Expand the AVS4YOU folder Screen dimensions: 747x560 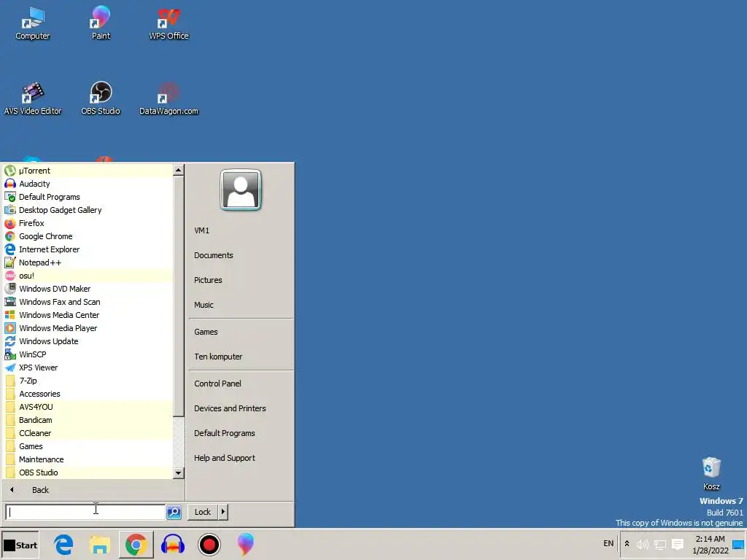point(88,407)
